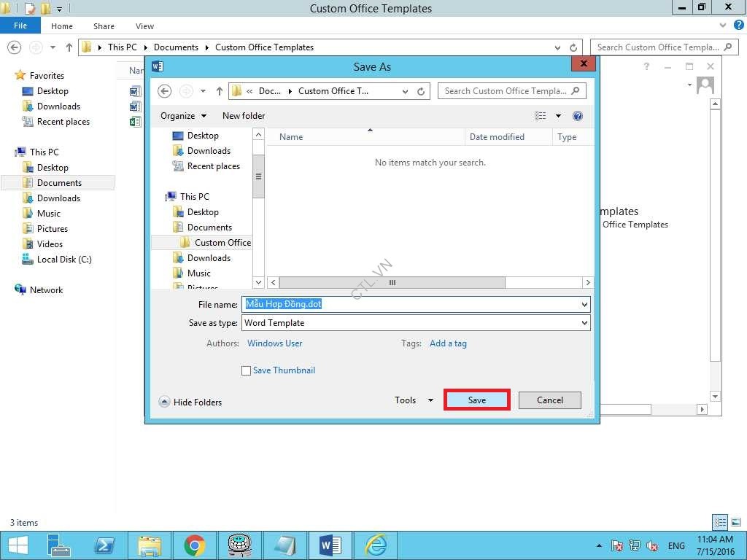Open the Save as type dropdown
747x560 pixels.
[585, 322]
